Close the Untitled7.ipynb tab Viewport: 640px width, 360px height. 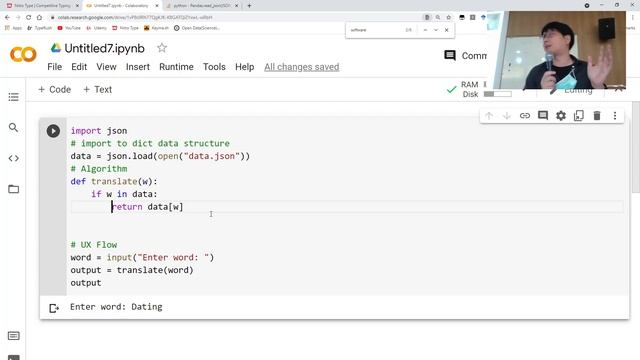pos(157,6)
